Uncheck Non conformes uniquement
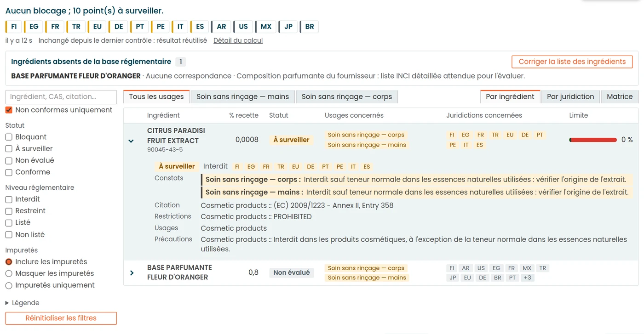644x334 pixels. click(x=8, y=110)
